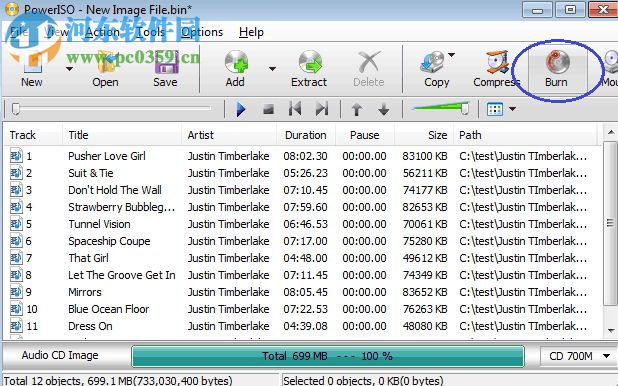Click track 9 audio file icon
The width and height of the screenshot is (618, 386).
[x=16, y=291]
